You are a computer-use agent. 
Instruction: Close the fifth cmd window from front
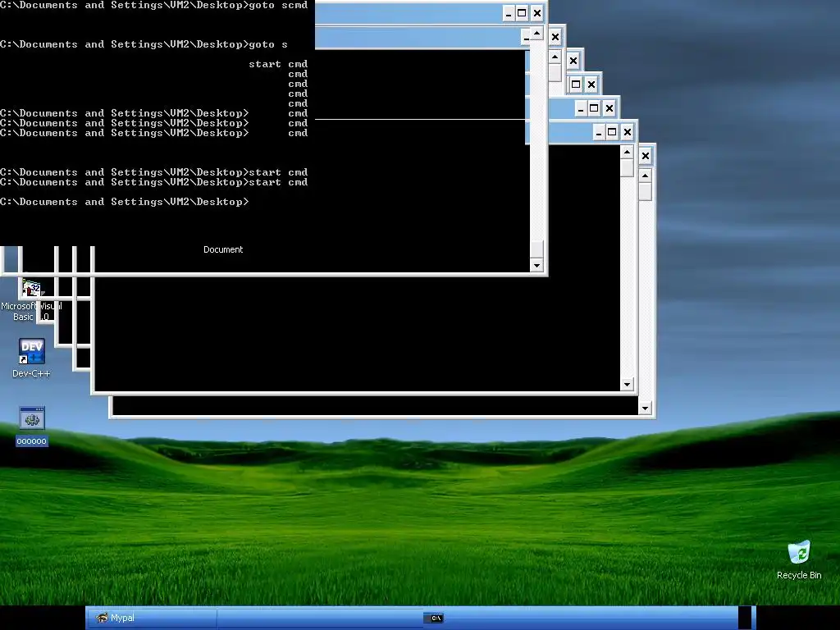click(609, 108)
